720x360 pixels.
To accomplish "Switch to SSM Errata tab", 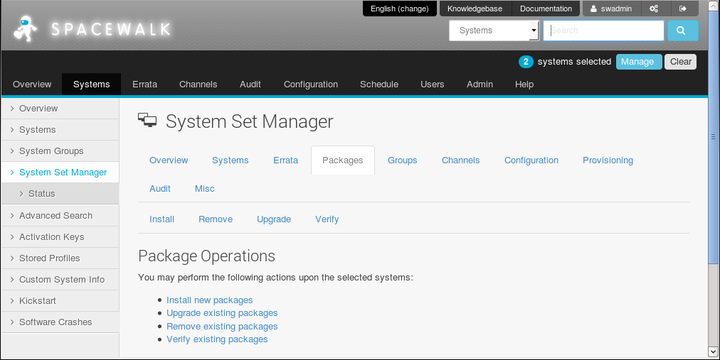I will 286,160.
